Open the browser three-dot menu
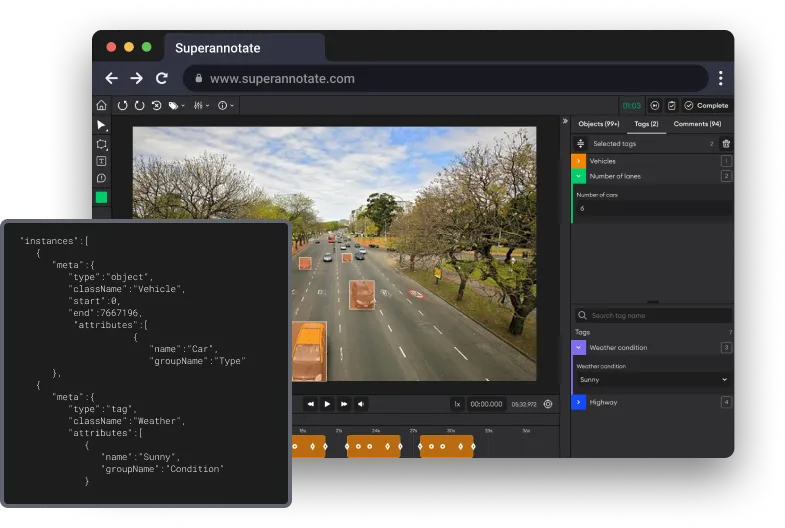This screenshot has width=785, height=528. 720,78
